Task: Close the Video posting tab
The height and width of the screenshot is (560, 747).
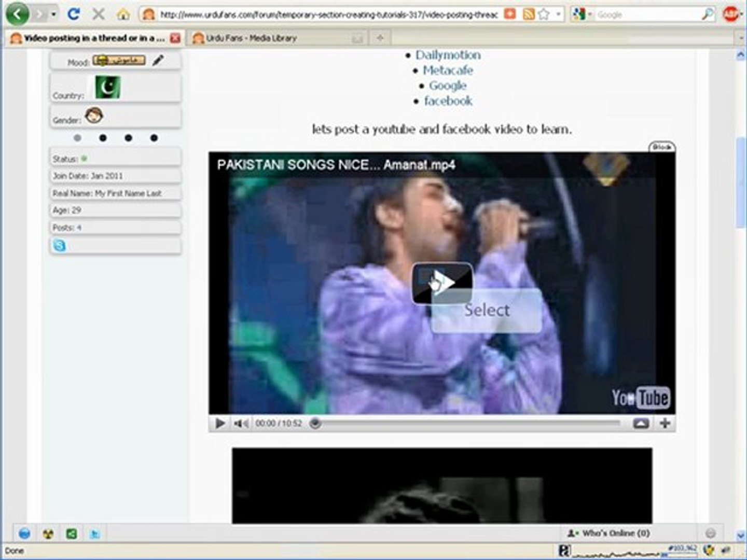Action: [175, 38]
